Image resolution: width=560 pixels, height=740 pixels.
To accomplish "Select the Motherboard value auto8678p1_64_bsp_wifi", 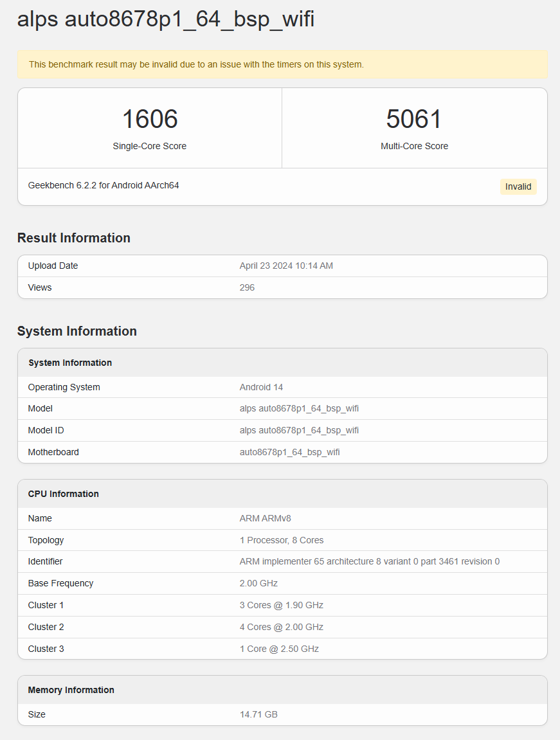I will click(289, 452).
